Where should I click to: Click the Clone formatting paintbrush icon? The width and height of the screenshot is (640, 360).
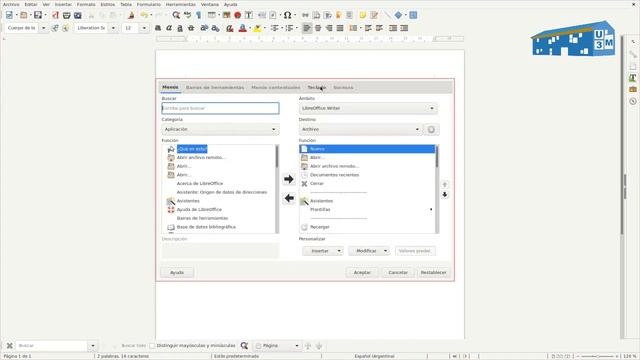(x=131, y=15)
